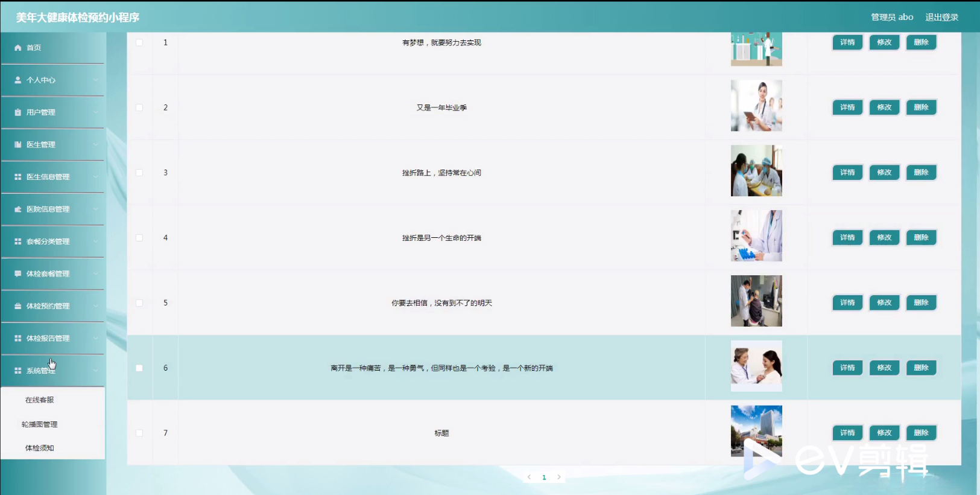Image resolution: width=980 pixels, height=495 pixels.
Task: Click 删除 in row 4
Action: tap(921, 238)
